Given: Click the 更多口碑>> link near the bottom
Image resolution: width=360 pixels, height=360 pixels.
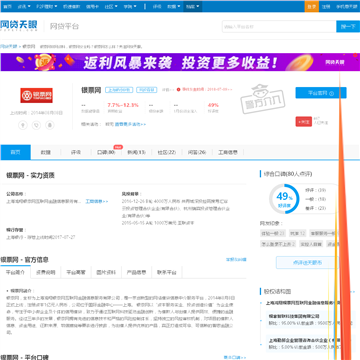Looking at the screenshot, I should 235,357.
